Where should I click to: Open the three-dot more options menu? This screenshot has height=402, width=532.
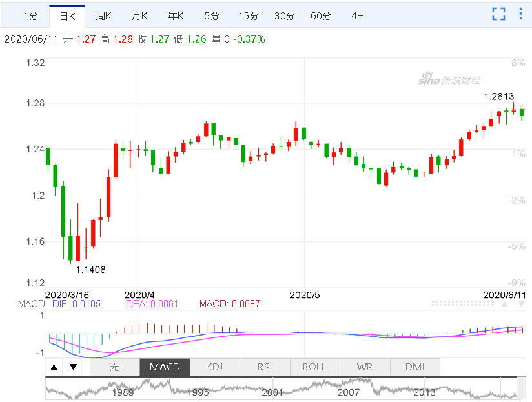click(x=520, y=14)
